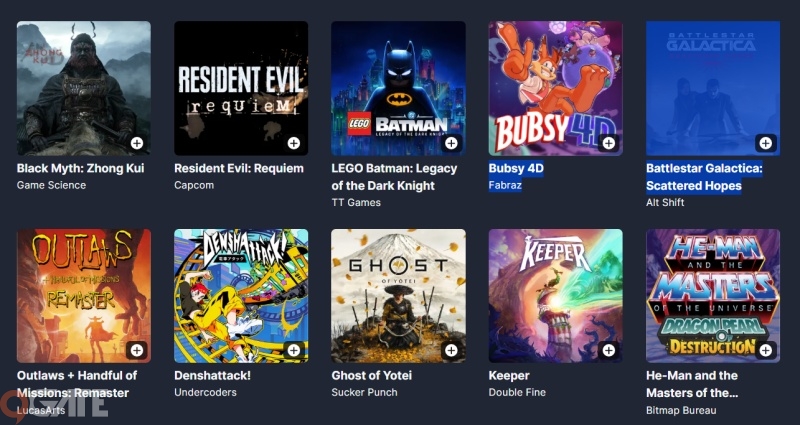Click the Bubsy 4D highlighted title
The width and height of the screenshot is (800, 425).
516,168
